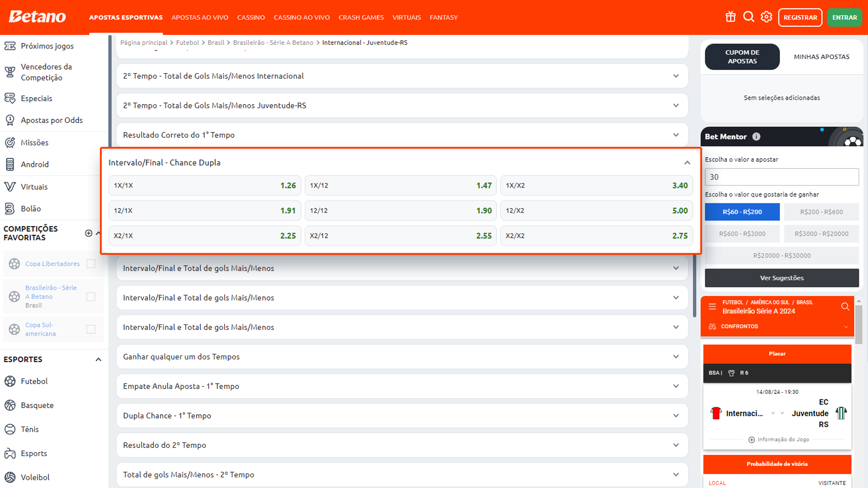This screenshot has width=868, height=488.
Task: Click the REGISTRAR button
Action: click(800, 17)
